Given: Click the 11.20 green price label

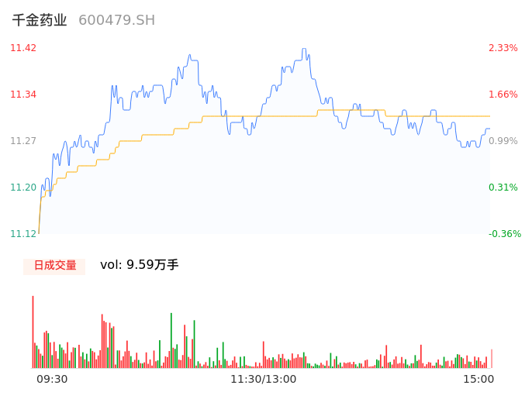Looking at the screenshot, I should click(23, 188).
